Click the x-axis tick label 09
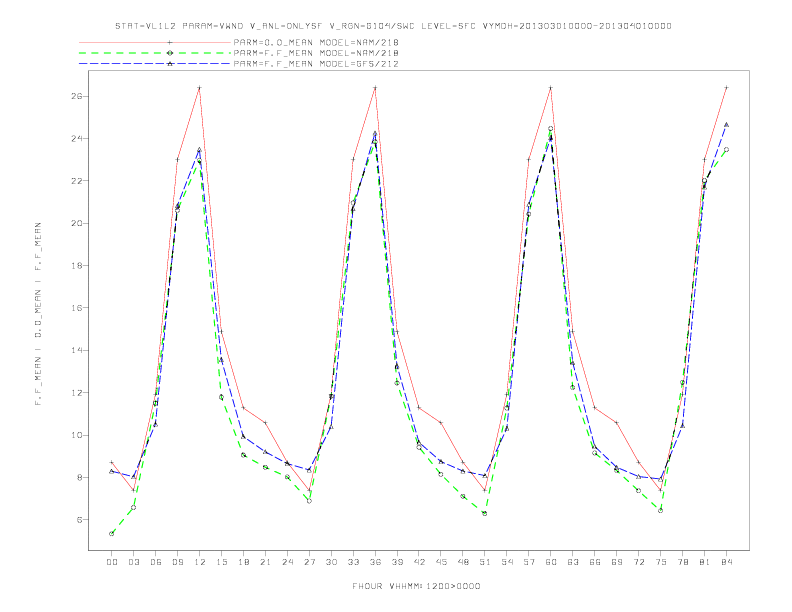This screenshot has width=792, height=612. pos(177,562)
